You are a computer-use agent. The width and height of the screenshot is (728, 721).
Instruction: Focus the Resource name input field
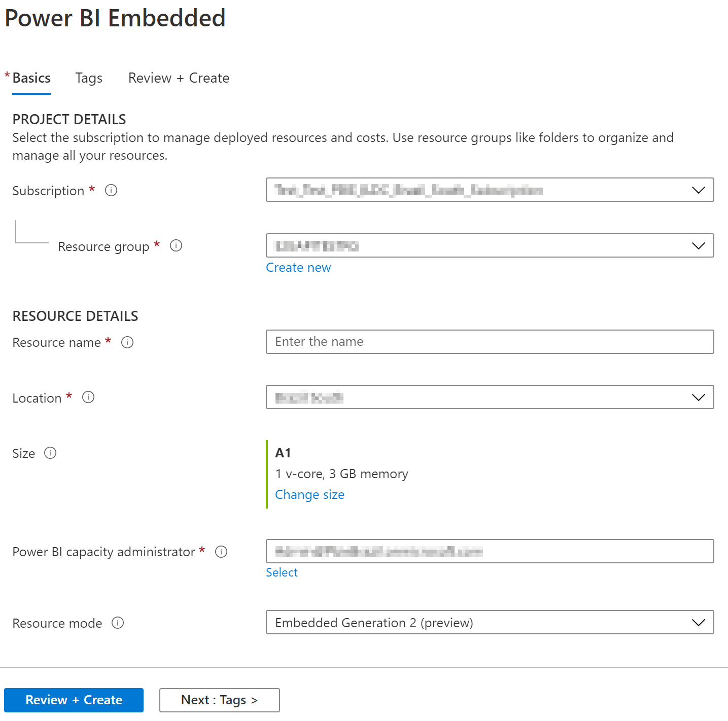[x=490, y=342]
